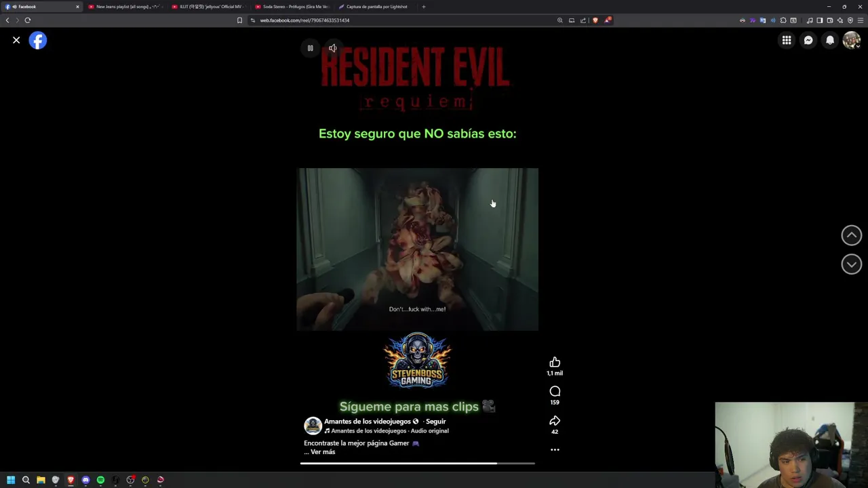Switch to ILLIT jellyous Official MV tab
The height and width of the screenshot is (488, 868).
point(210,7)
